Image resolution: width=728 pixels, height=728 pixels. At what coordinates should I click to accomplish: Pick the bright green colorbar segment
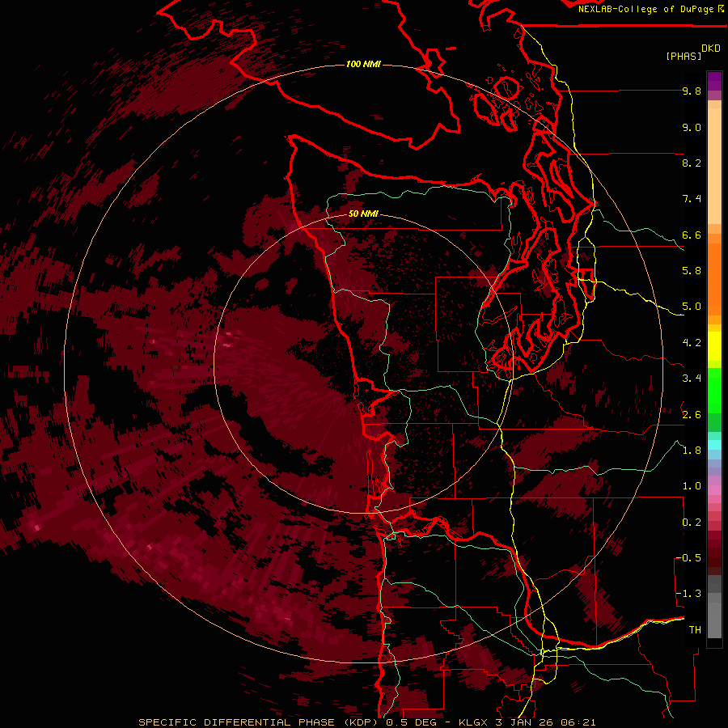(714, 390)
